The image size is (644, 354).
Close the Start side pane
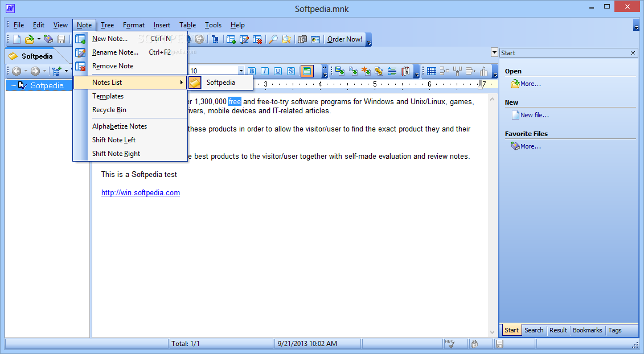click(633, 53)
